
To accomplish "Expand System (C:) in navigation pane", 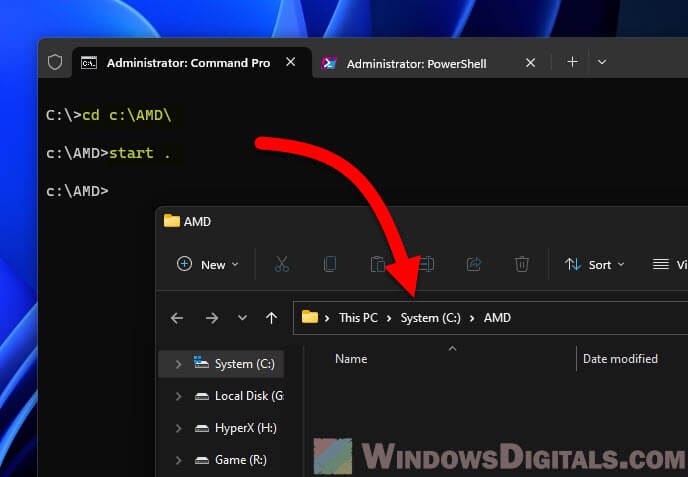I will pos(178,364).
